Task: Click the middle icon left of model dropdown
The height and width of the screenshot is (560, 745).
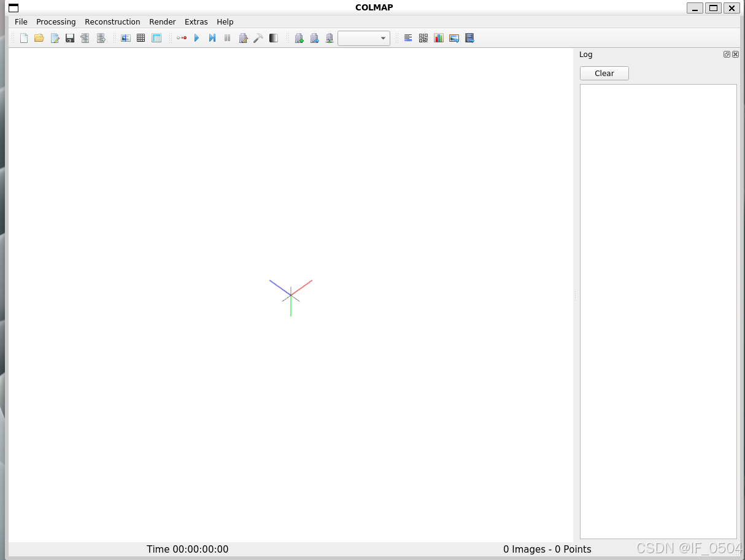Action: pos(314,38)
